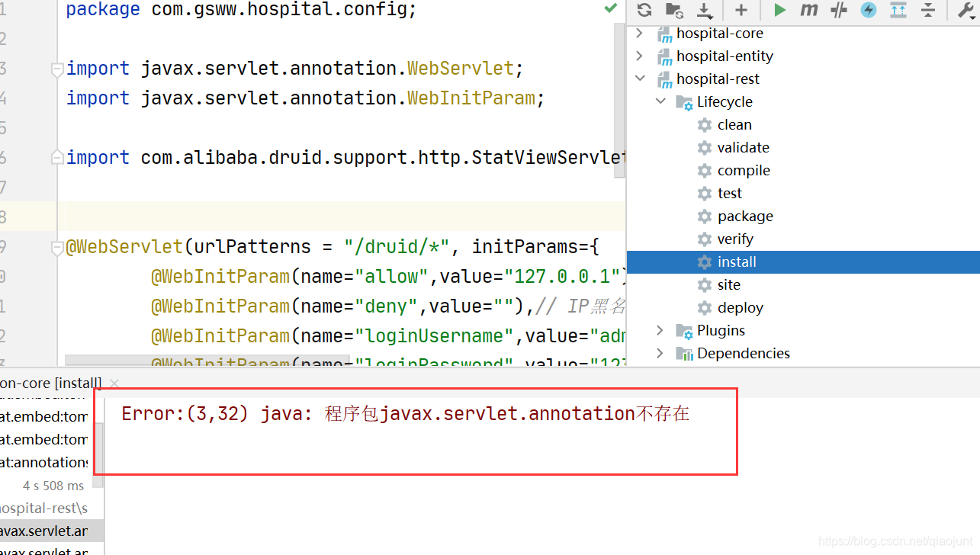This screenshot has height=555, width=980.
Task: Click empty line 8 in editor
Action: [341, 217]
